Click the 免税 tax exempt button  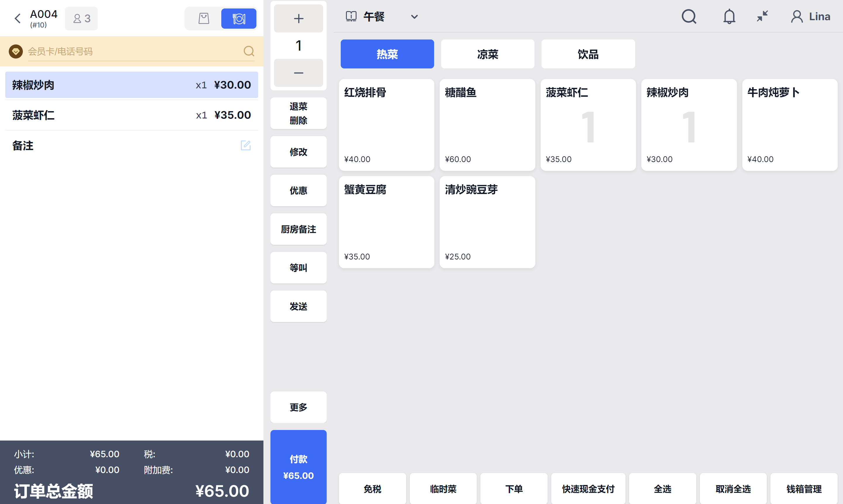[x=372, y=489]
